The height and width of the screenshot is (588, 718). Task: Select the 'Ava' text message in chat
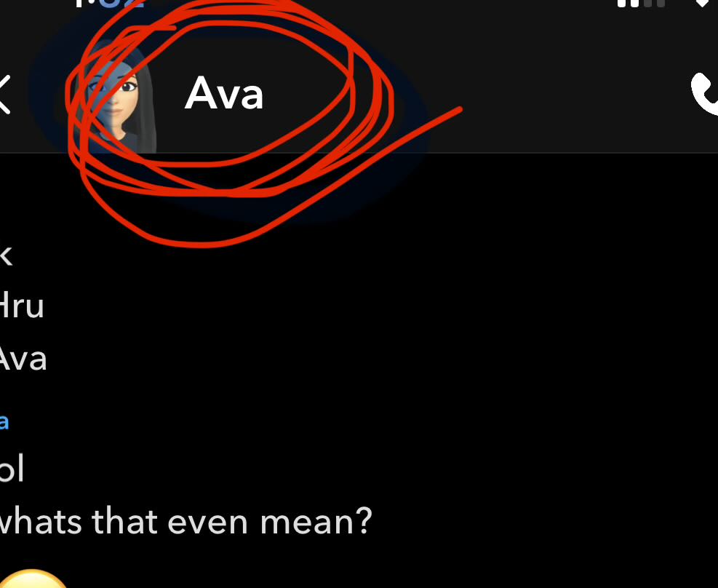(23, 359)
